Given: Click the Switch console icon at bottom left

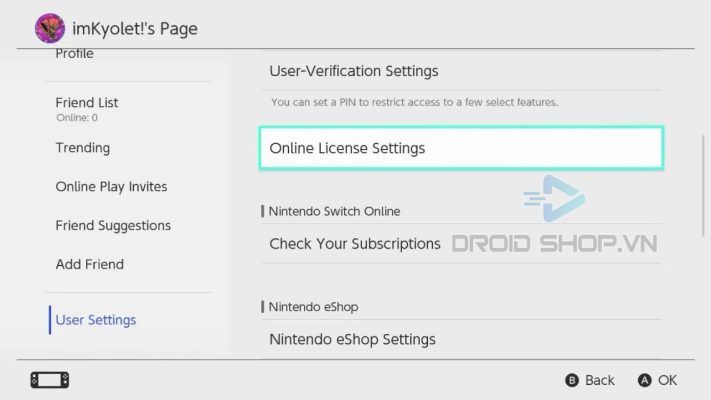Looking at the screenshot, I should (50, 380).
